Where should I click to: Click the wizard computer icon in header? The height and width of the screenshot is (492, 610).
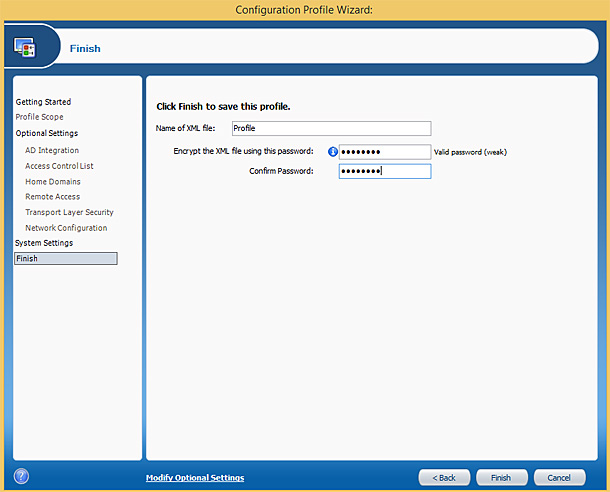pos(25,47)
